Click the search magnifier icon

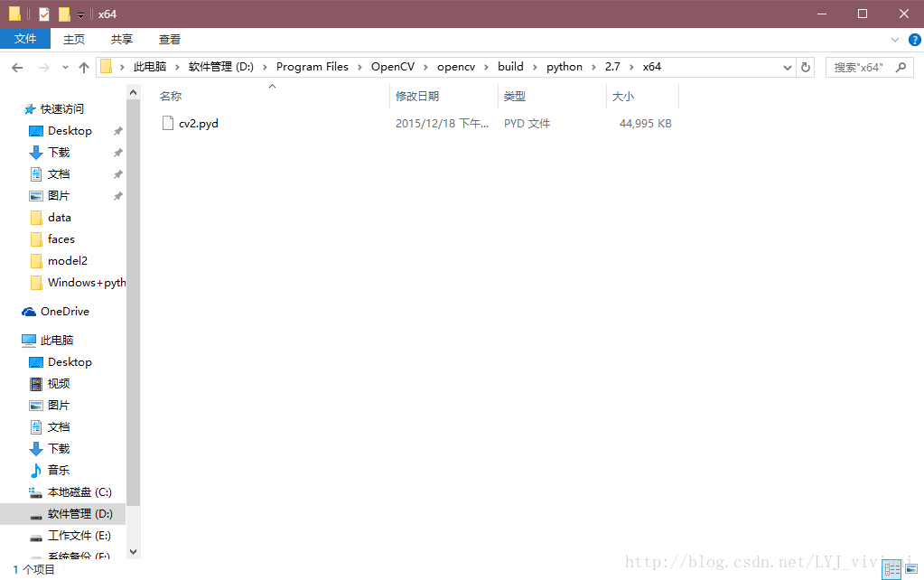901,67
